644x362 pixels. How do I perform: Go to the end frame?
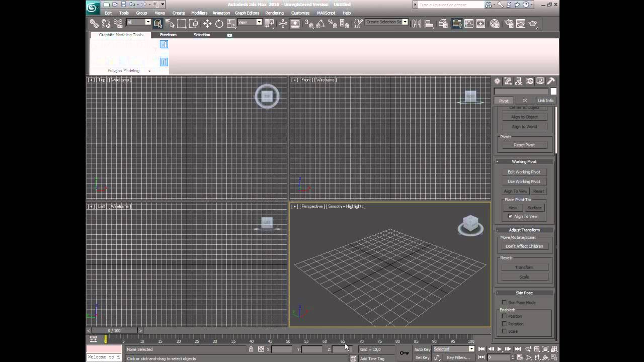click(x=517, y=349)
